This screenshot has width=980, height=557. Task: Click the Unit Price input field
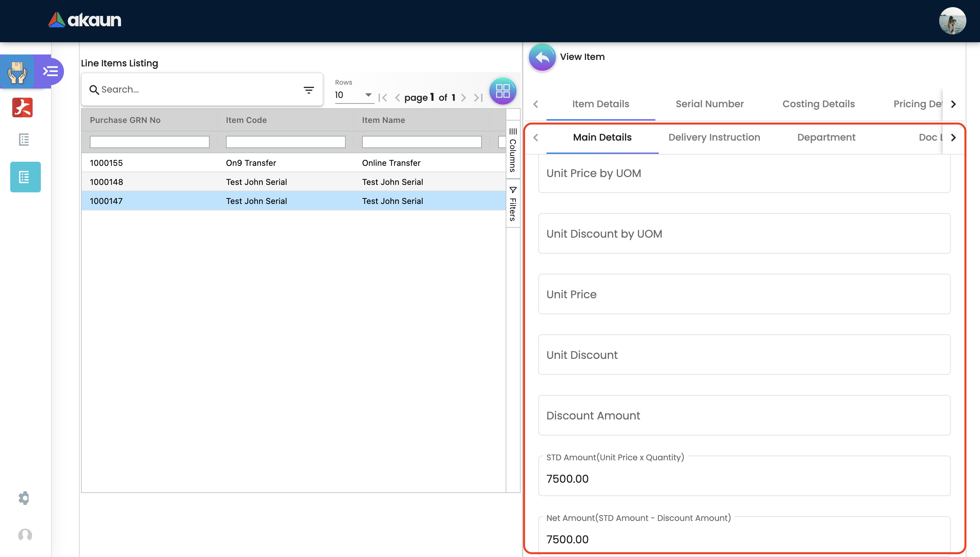point(744,294)
